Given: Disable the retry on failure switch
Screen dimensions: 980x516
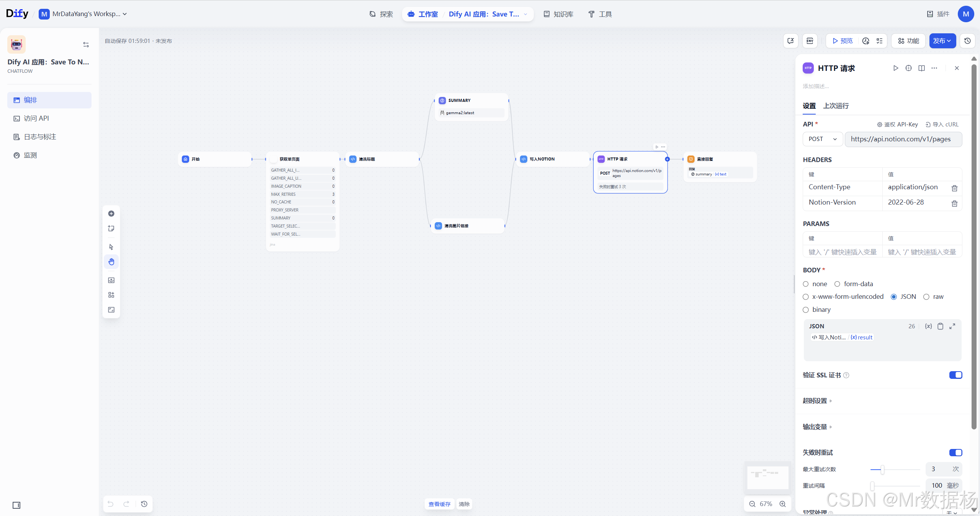Looking at the screenshot, I should 955,453.
